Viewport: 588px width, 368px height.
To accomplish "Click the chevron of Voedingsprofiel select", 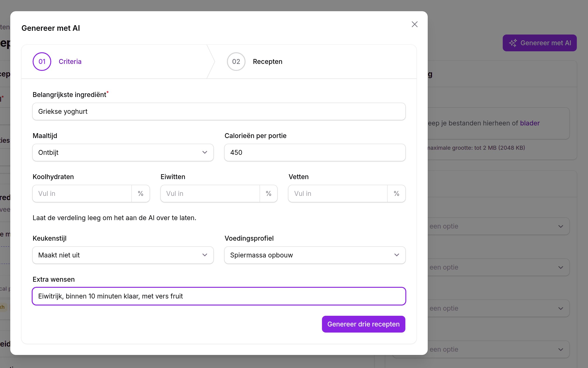I will tap(397, 255).
